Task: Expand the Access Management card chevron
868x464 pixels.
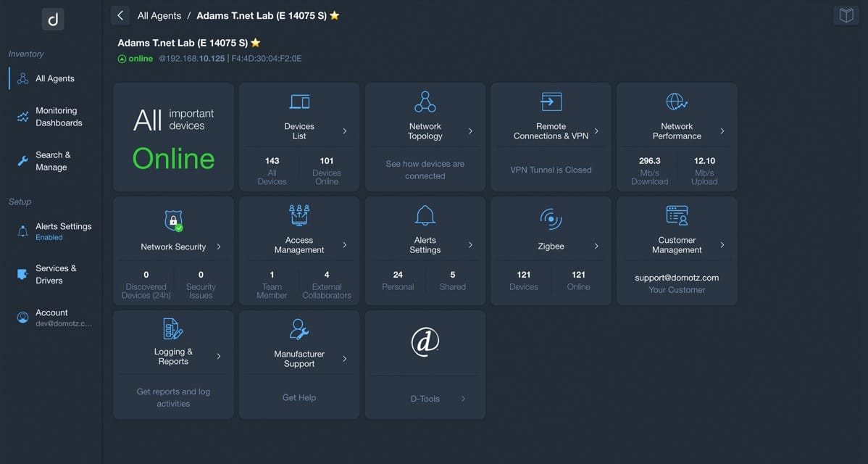Action: coord(344,244)
